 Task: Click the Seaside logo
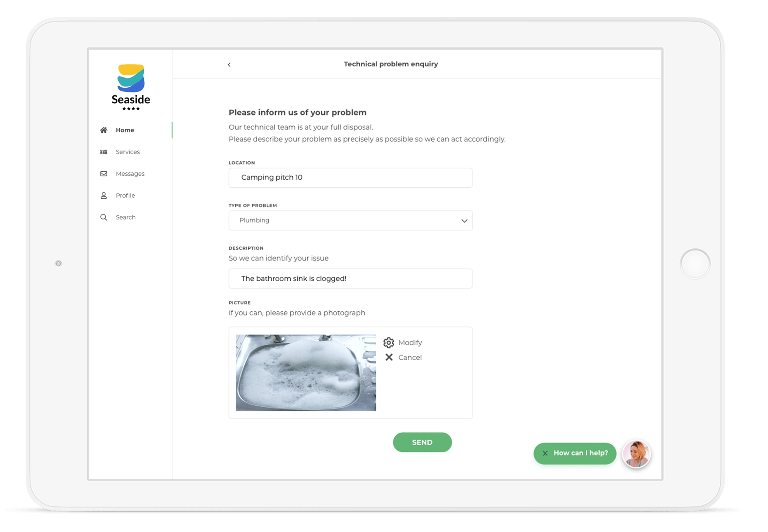(x=131, y=87)
